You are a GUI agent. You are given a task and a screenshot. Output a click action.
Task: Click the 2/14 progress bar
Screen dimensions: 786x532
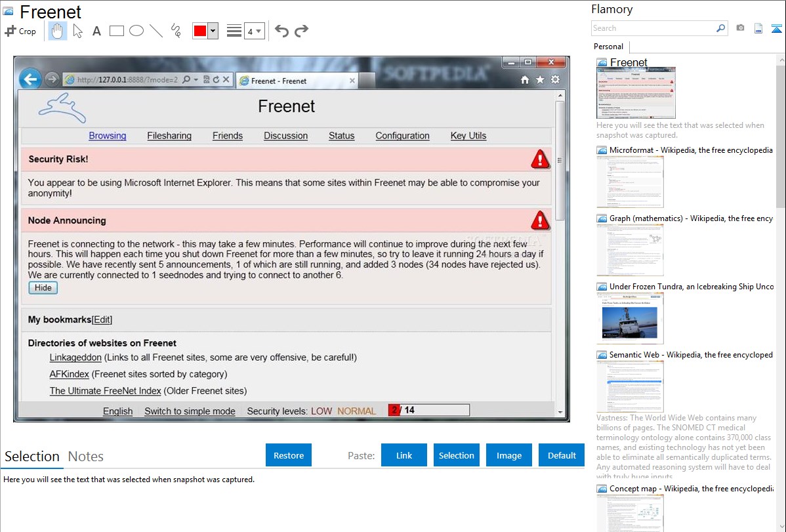click(428, 410)
